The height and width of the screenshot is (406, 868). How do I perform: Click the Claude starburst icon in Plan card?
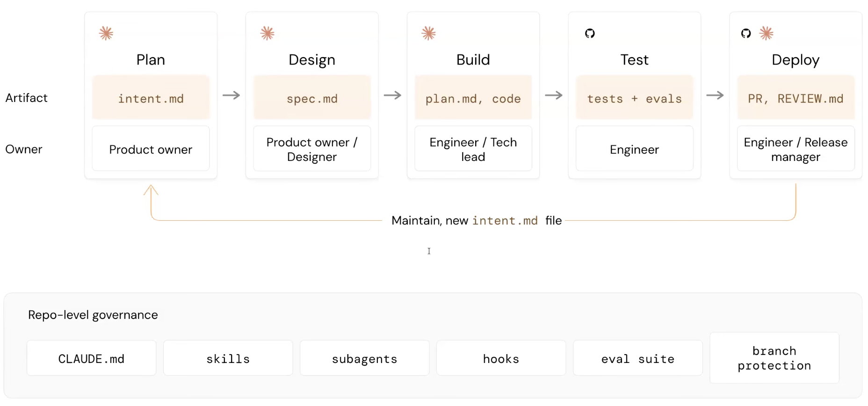(106, 33)
